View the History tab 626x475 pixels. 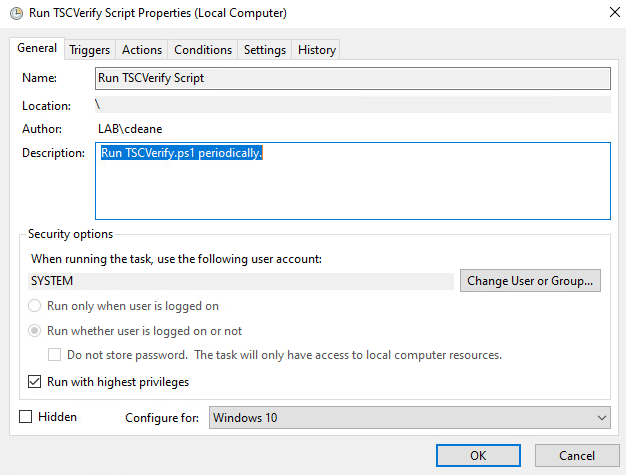[317, 49]
